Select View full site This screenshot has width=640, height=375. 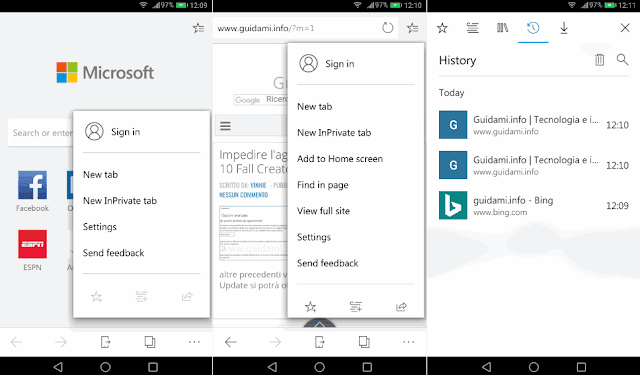pyautogui.click(x=323, y=211)
